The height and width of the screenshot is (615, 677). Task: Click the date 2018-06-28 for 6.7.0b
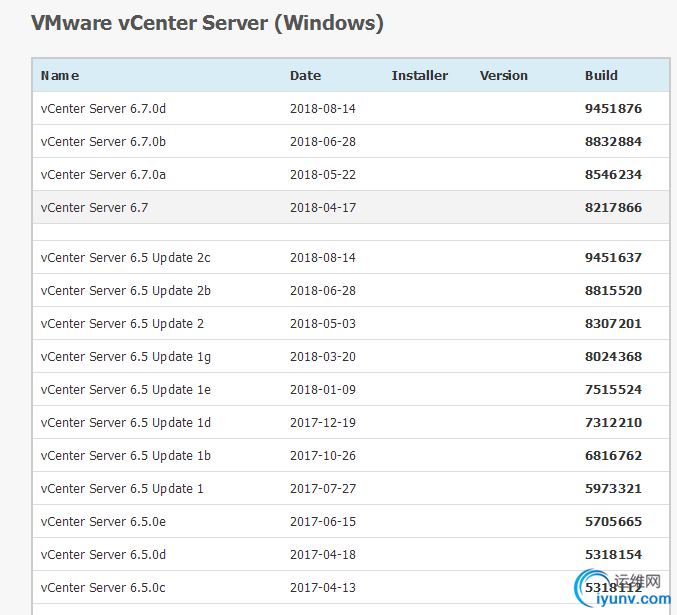pos(323,142)
